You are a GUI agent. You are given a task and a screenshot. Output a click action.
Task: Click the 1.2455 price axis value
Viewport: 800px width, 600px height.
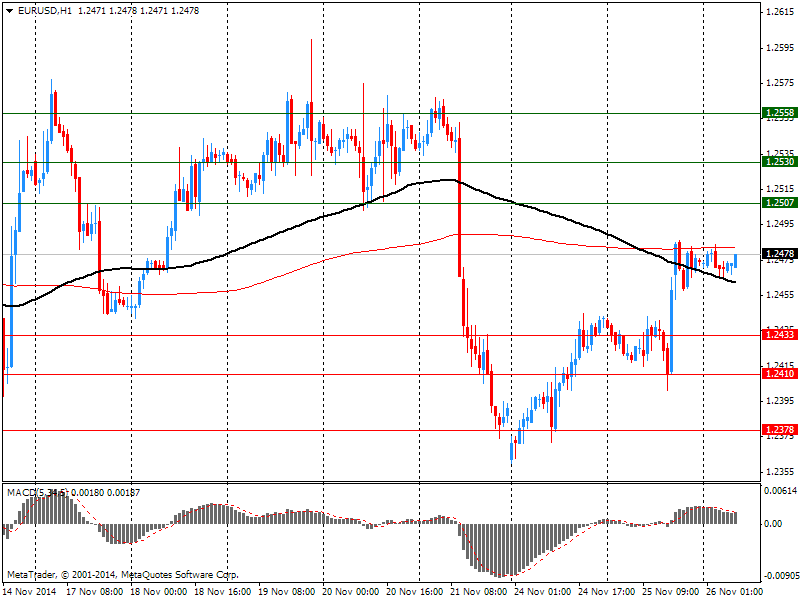[780, 295]
